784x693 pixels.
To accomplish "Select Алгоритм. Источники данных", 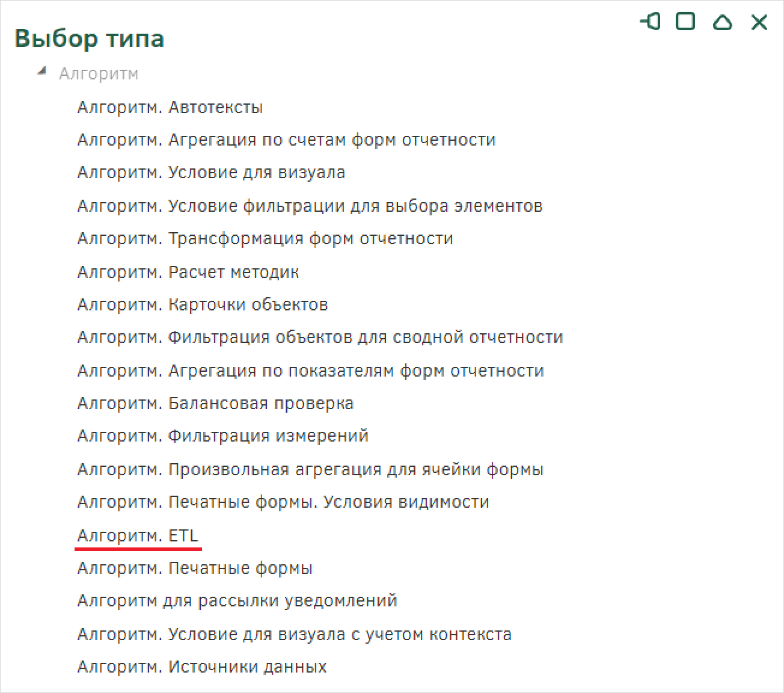I will point(202,667).
